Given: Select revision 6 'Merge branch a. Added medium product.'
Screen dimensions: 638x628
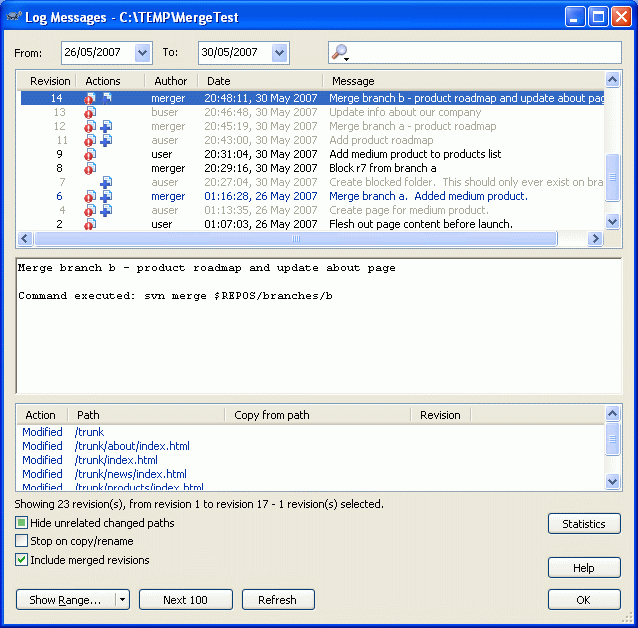Looking at the screenshot, I should 312,196.
